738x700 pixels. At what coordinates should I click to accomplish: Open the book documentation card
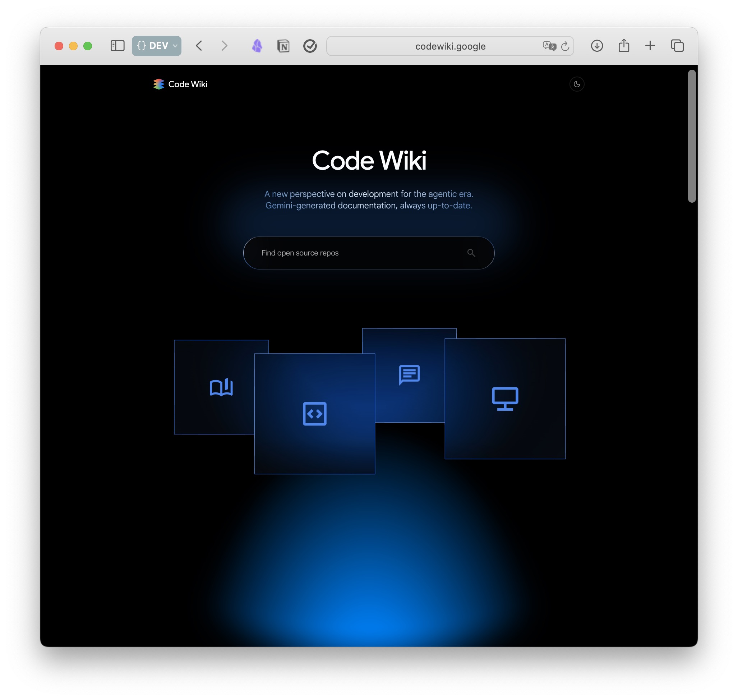[221, 387]
